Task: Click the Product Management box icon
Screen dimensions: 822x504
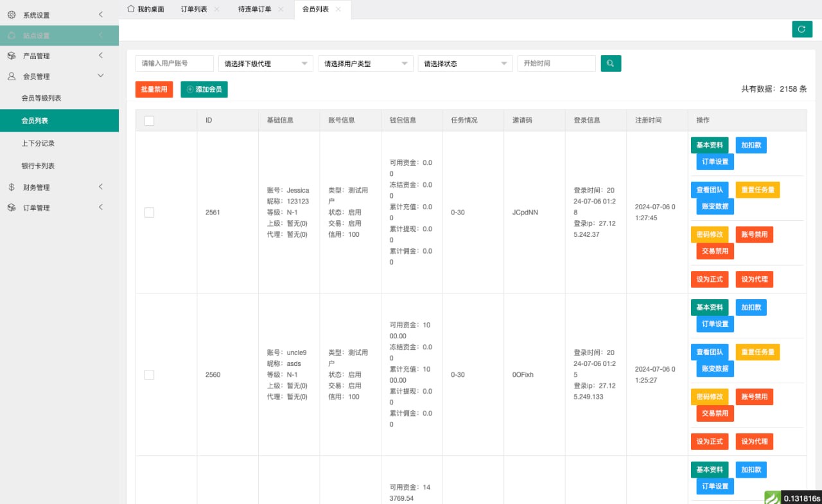Action: click(12, 56)
